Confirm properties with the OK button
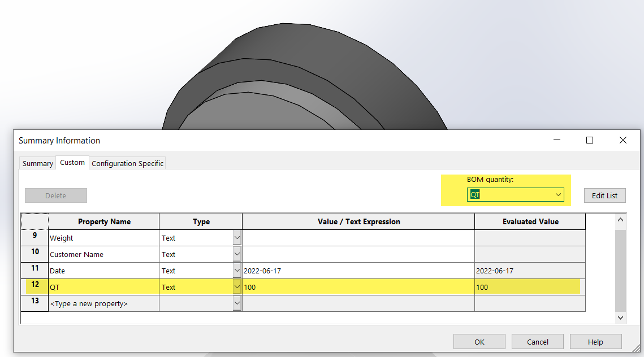 [479, 341]
